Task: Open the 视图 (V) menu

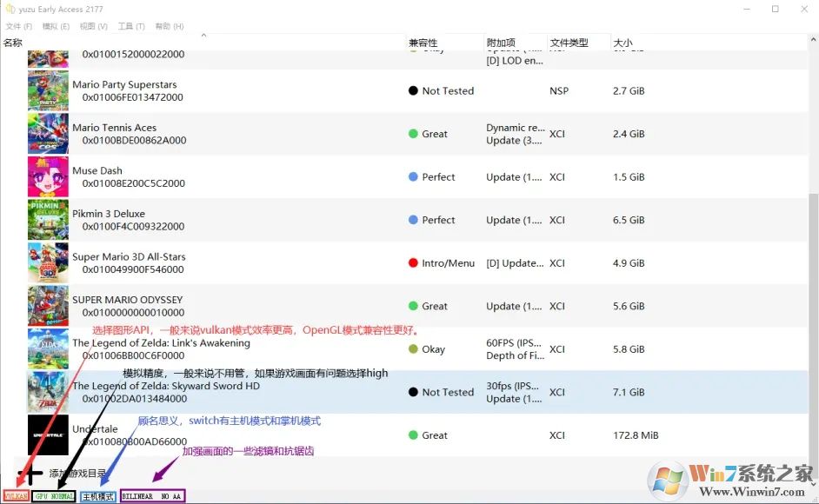Action: tap(94, 26)
